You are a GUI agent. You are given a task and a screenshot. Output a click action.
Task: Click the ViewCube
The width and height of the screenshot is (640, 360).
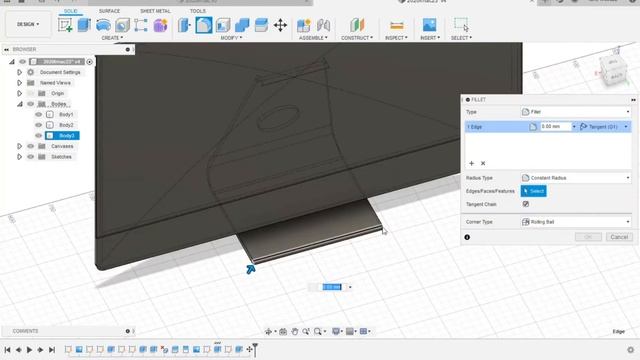pos(613,70)
